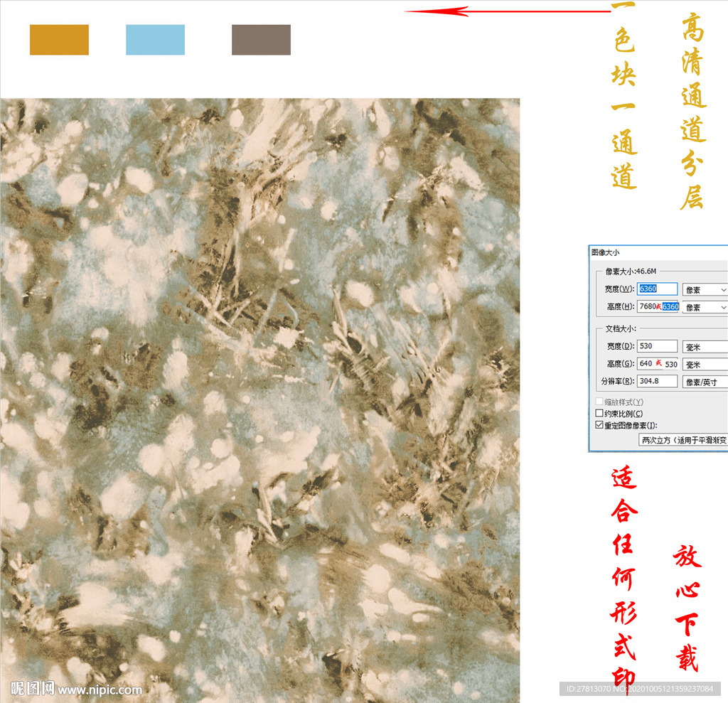
Task: Click the 图像大小 dialog title
Action: [x=605, y=252]
